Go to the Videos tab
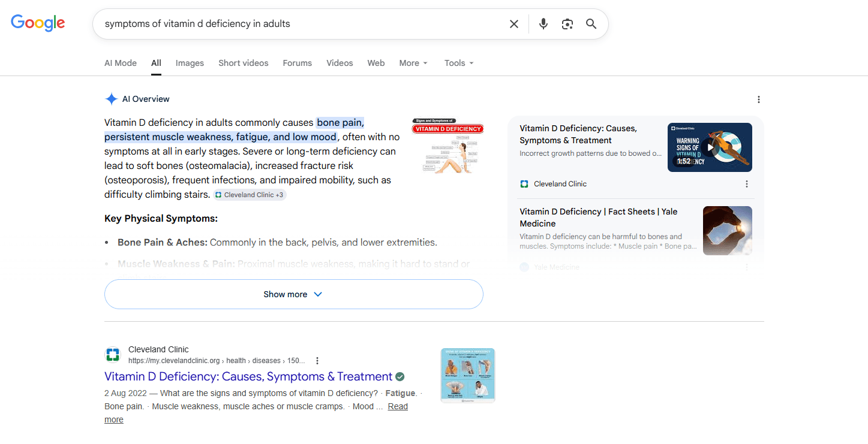868x444 pixels. click(x=340, y=63)
